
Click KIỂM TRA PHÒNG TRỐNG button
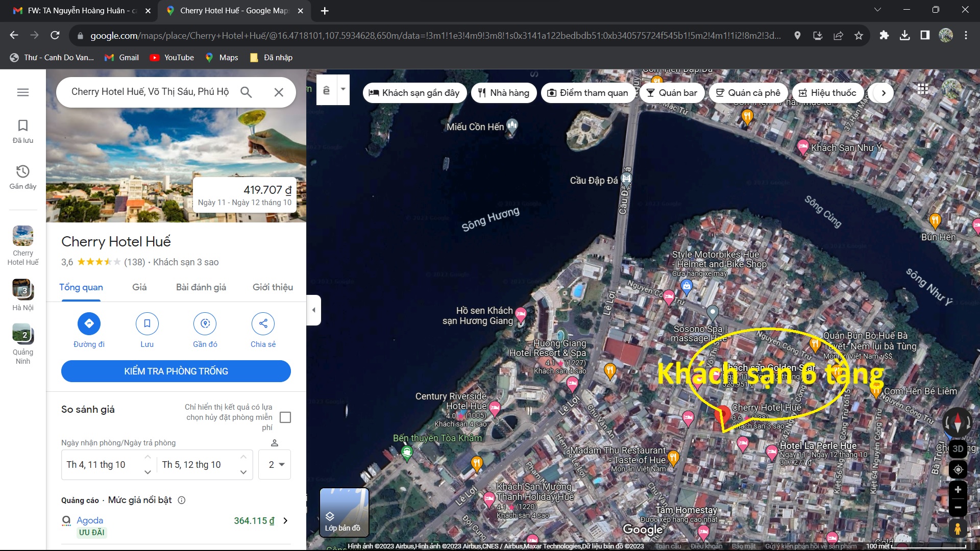pos(176,371)
